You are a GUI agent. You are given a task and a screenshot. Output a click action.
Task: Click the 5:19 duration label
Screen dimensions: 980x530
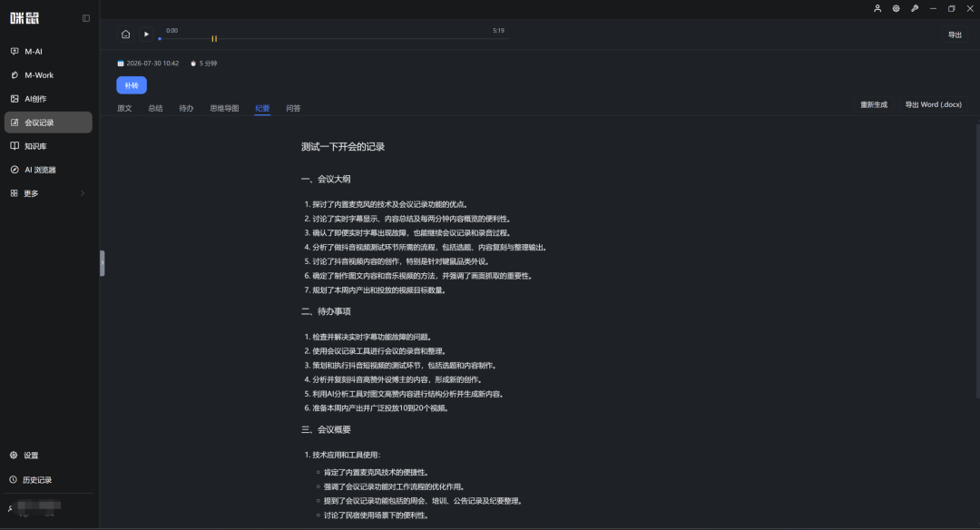(x=498, y=31)
